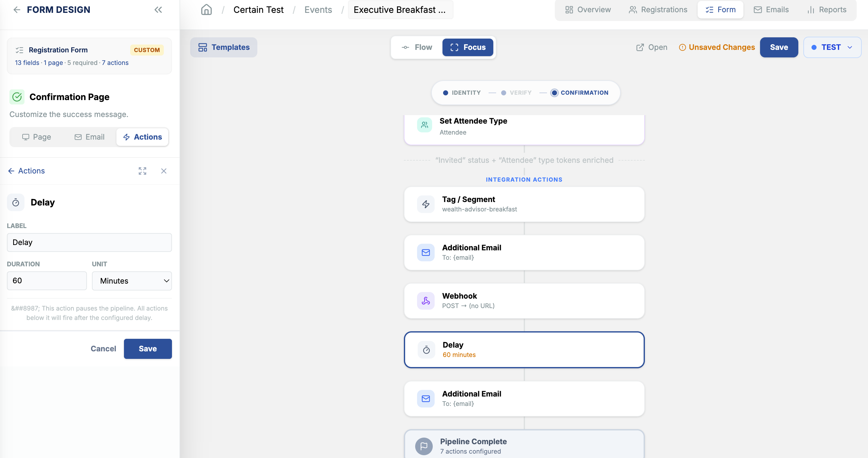The image size is (868, 458).
Task: Open the Unit dropdown set to Minutes
Action: pos(132,281)
